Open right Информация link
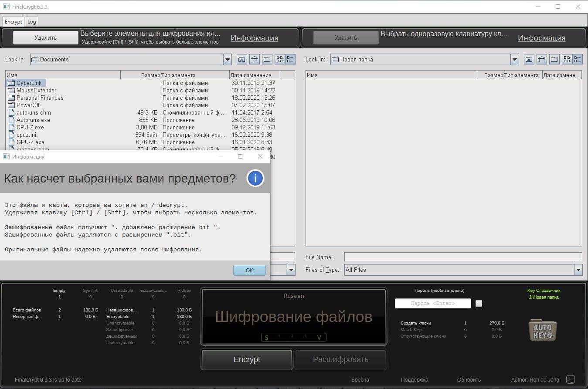Viewport: 588px width, 389px height. tap(541, 38)
